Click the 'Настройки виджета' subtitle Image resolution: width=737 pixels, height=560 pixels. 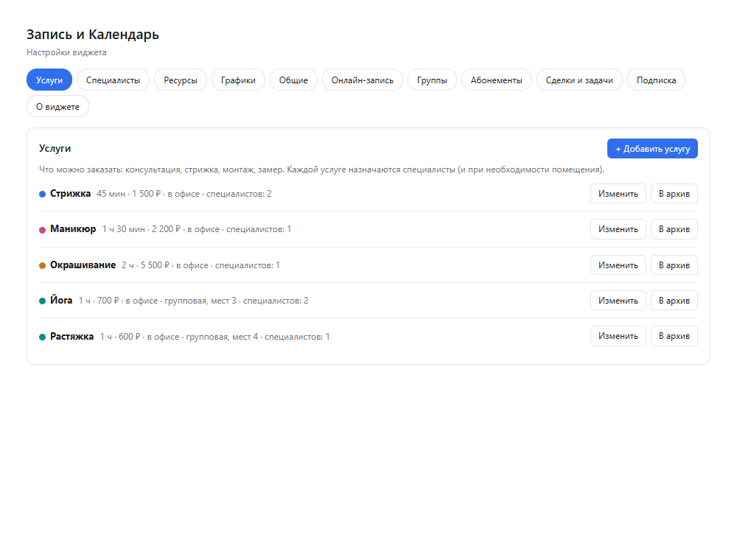click(x=66, y=52)
